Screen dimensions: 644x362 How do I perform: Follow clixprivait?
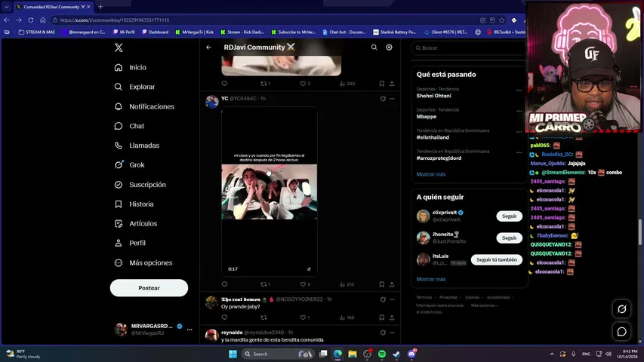coord(510,216)
